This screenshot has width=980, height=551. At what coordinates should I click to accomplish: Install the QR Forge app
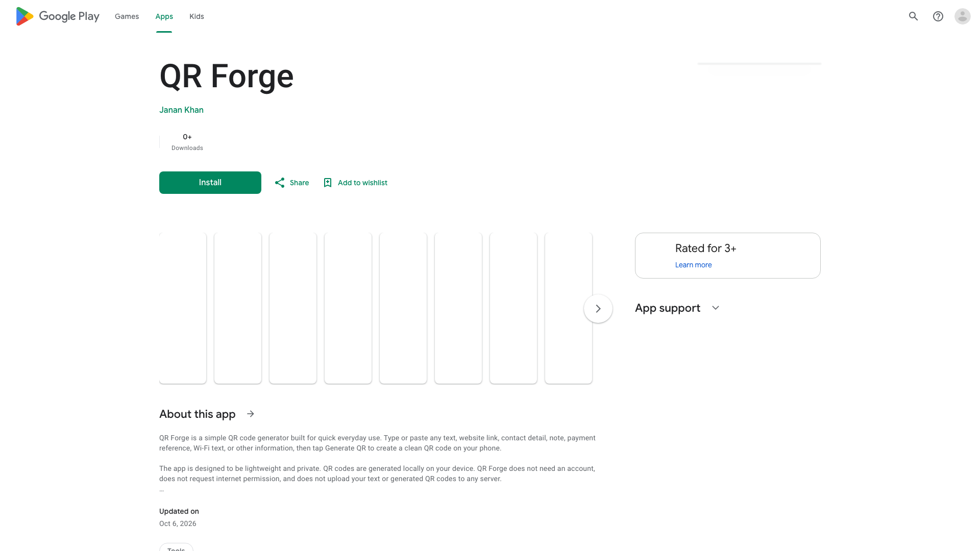(210, 183)
